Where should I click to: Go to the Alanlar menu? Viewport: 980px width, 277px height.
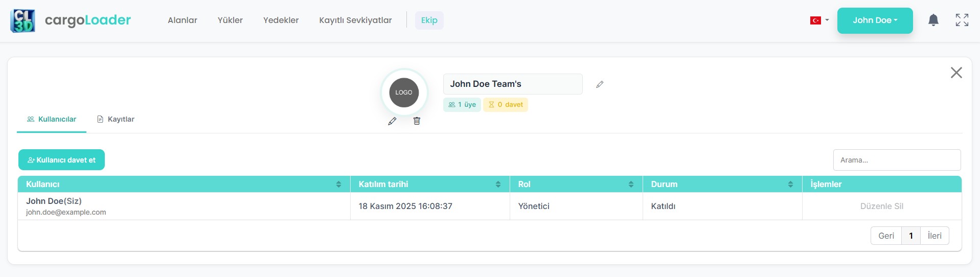coord(183,20)
